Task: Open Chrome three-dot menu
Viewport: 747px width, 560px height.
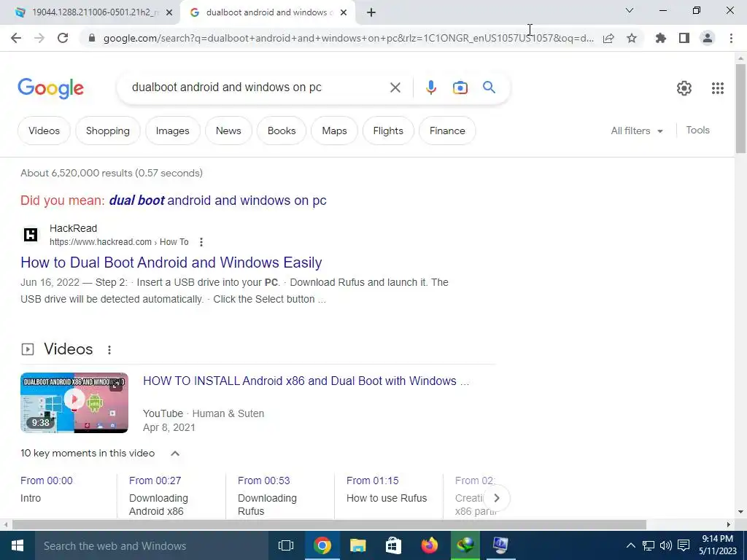Action: [731, 38]
